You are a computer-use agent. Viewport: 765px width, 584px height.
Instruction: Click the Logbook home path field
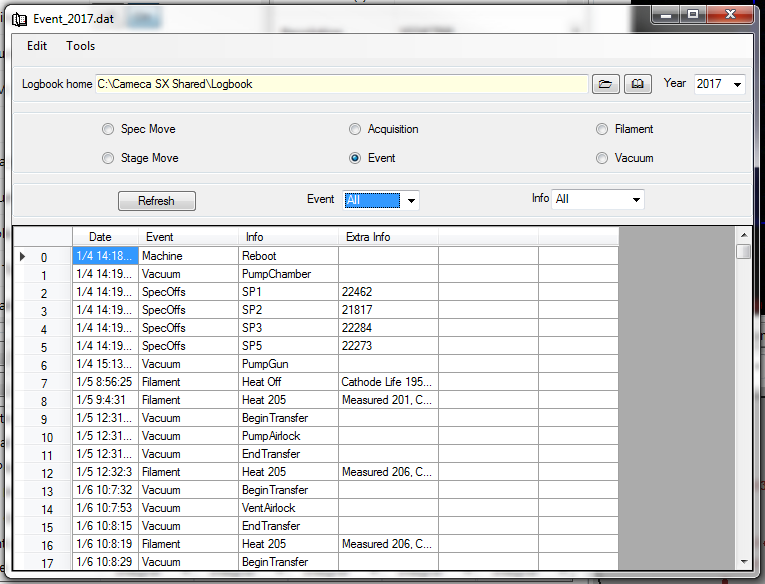[x=340, y=84]
